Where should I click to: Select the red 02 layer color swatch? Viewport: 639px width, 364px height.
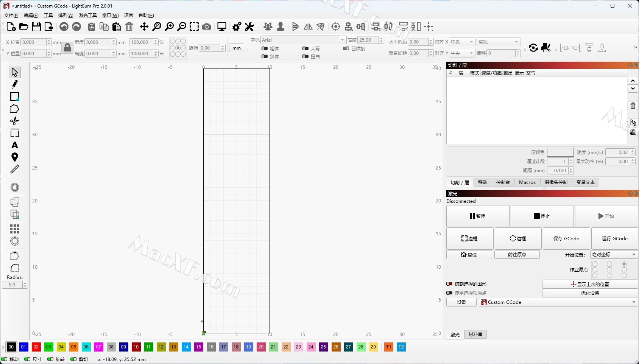coord(36,347)
